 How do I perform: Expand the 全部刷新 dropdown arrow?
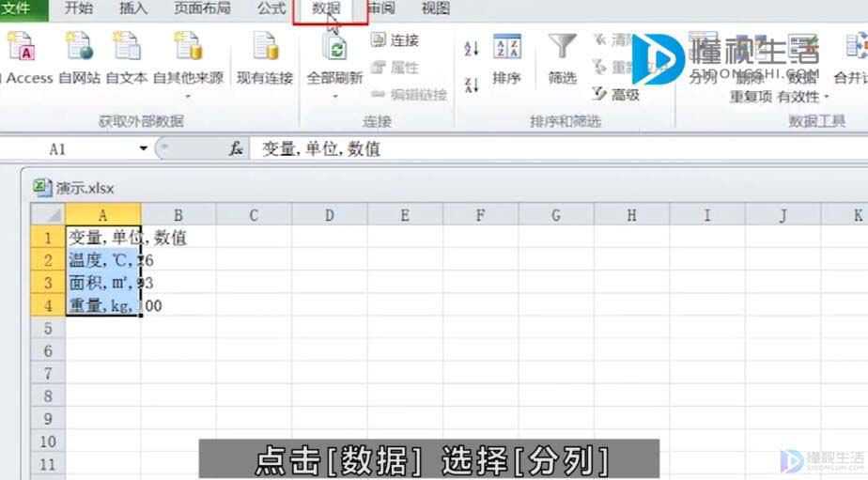tap(335, 97)
